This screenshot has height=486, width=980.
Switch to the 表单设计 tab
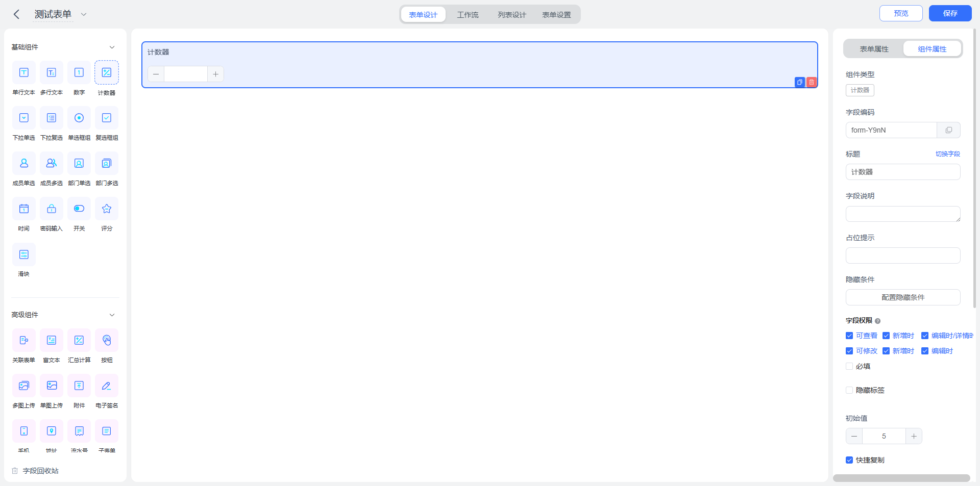point(423,15)
